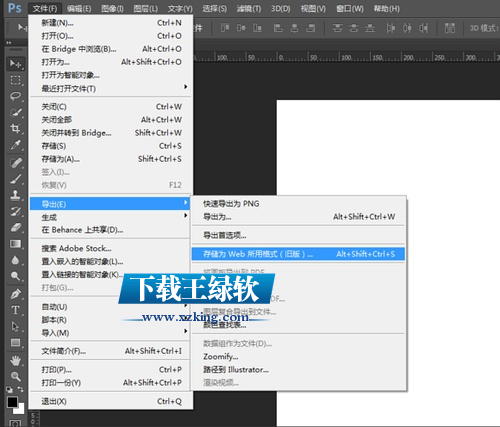Select the Hand tool

point(15,360)
